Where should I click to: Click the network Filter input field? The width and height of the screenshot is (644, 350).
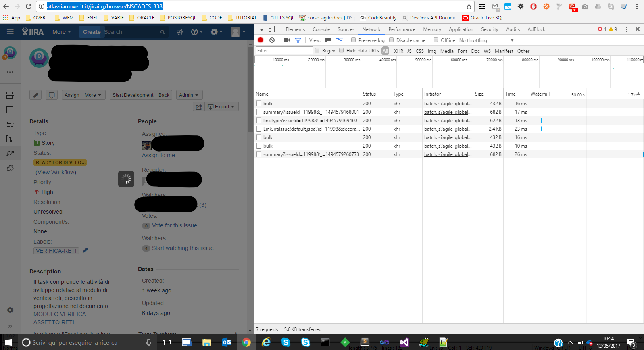[284, 50]
